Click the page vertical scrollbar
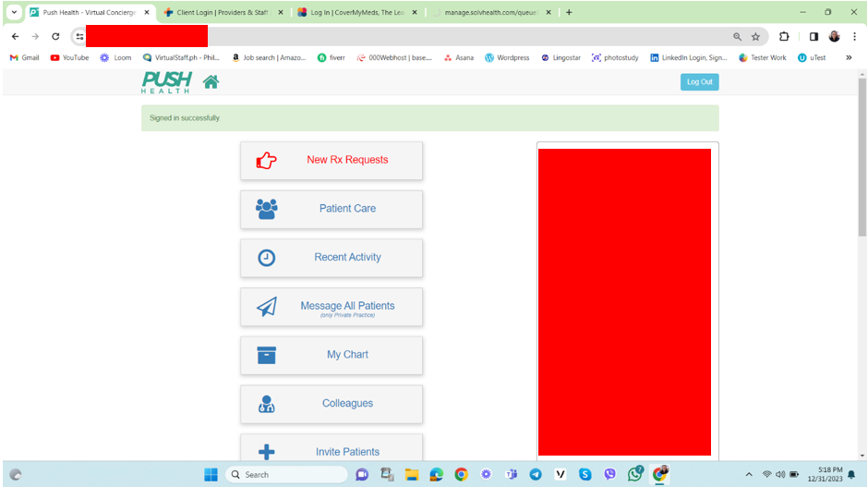Screen dimensions: 868x487 click(862, 157)
